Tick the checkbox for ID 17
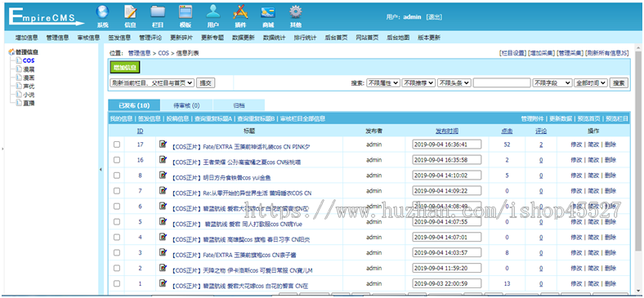The image size is (644, 298). (117, 145)
